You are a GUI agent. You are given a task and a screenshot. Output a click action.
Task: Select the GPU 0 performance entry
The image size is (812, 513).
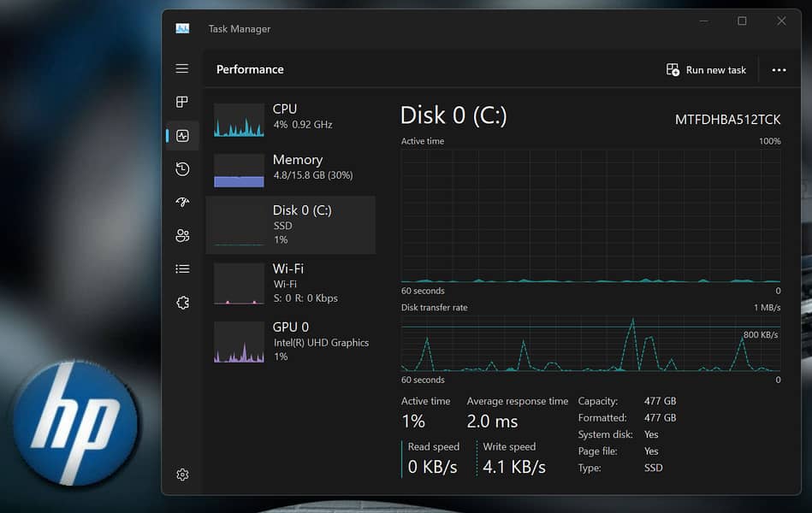(x=290, y=341)
